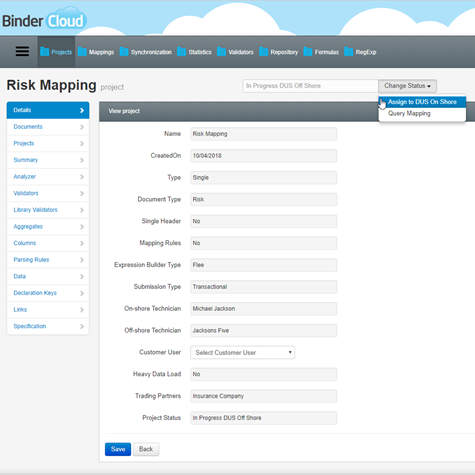Open the Change Status dropdown
Viewport: 475px width, 475px height.
pyautogui.click(x=407, y=86)
